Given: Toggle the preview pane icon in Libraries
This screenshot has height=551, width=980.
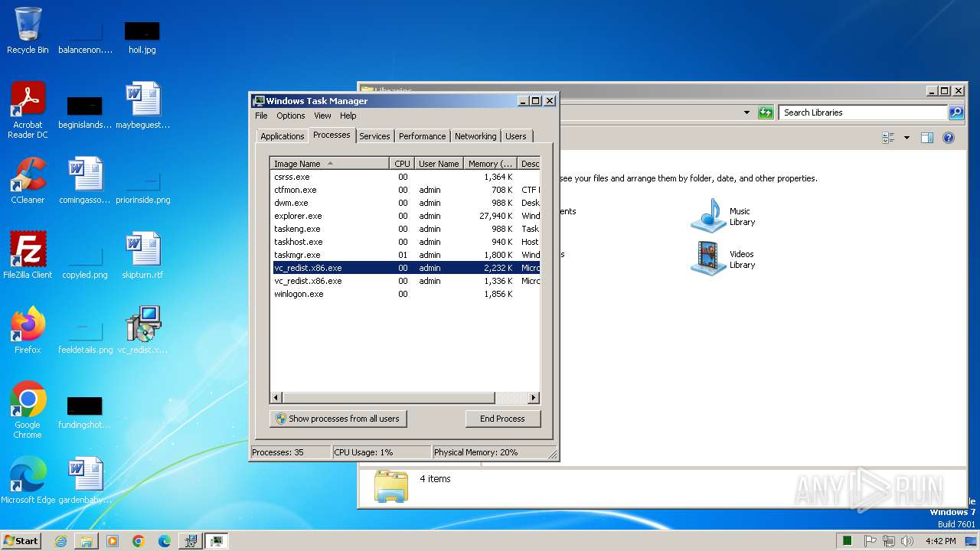Looking at the screenshot, I should [x=927, y=138].
